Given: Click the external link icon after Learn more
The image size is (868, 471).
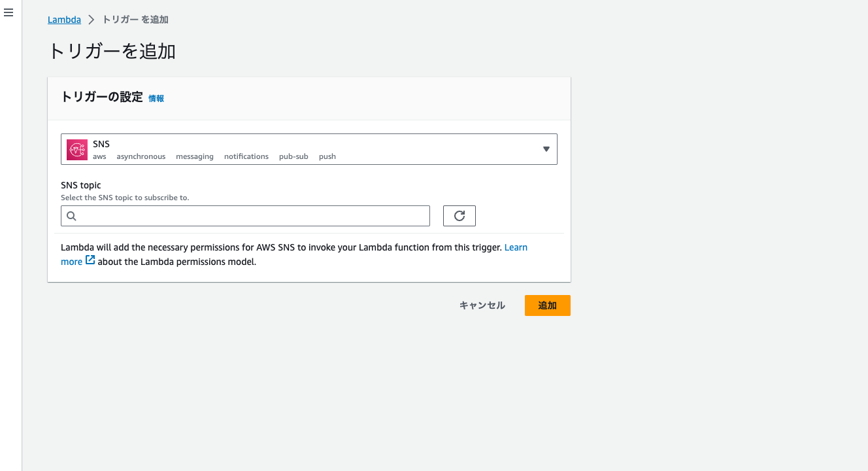Looking at the screenshot, I should [x=90, y=260].
